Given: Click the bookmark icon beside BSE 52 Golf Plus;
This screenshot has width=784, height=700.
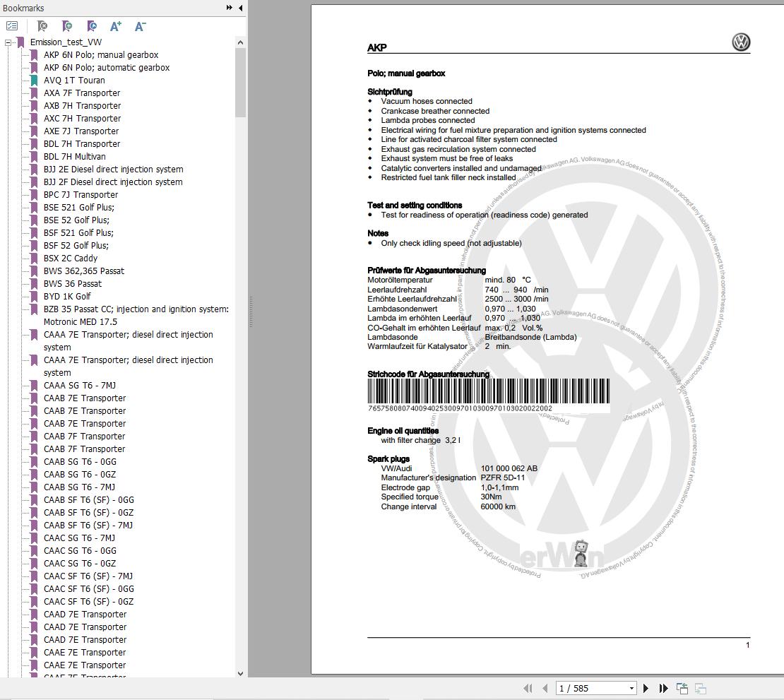Looking at the screenshot, I should pyautogui.click(x=34, y=220).
